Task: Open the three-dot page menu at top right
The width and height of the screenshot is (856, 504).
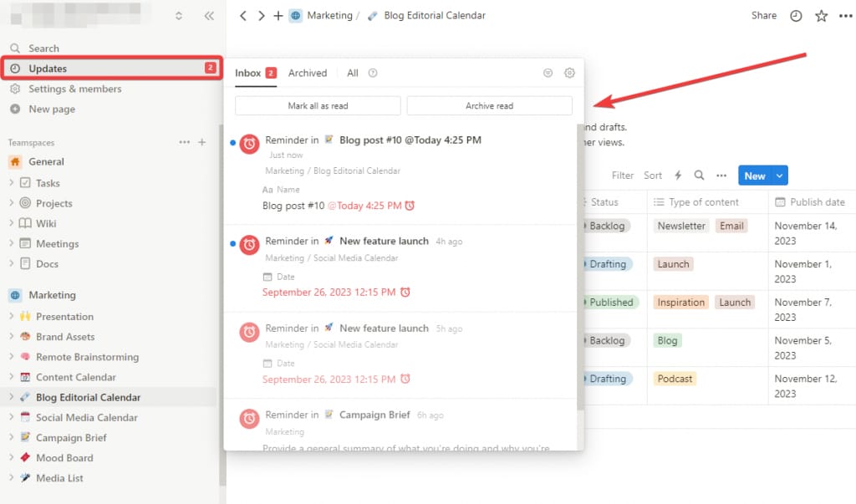Action: pyautogui.click(x=845, y=16)
